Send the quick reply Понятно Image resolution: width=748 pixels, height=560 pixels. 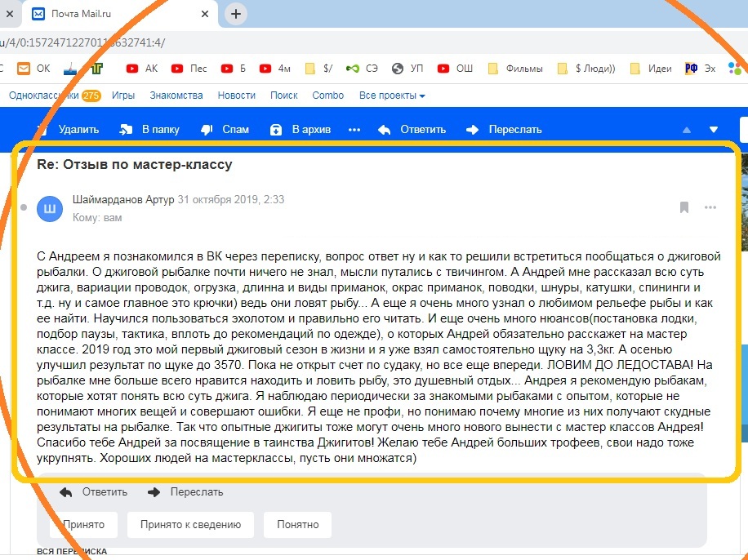pos(298,525)
